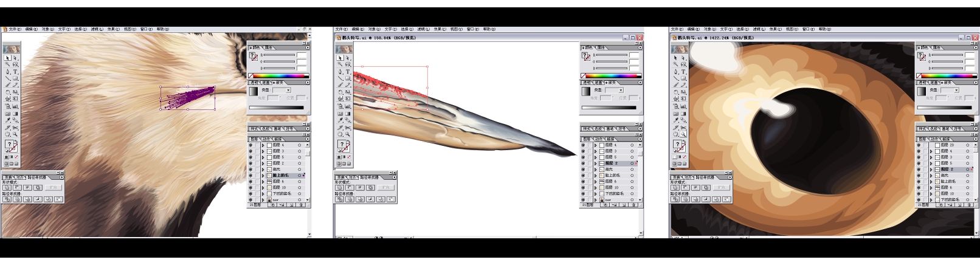The image size is (980, 265).
Task: Toggle visibility of 图层 2 in right window
Action: [x=919, y=170]
